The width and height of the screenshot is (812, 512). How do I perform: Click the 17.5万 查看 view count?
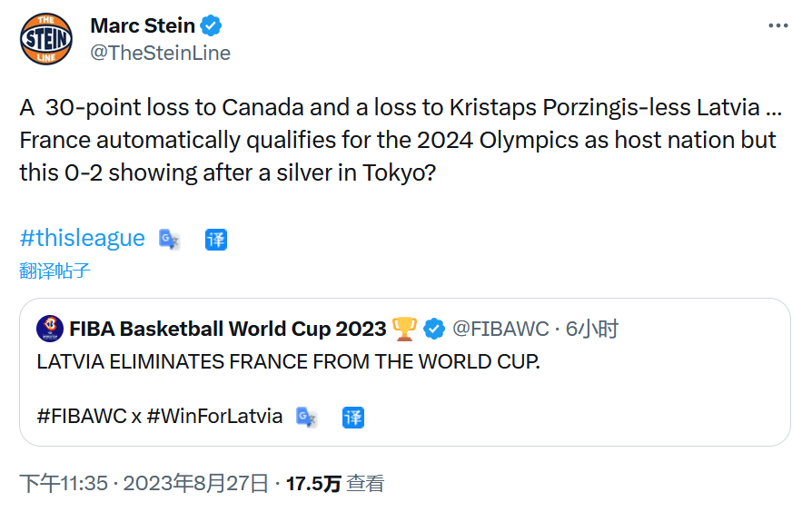(335, 483)
